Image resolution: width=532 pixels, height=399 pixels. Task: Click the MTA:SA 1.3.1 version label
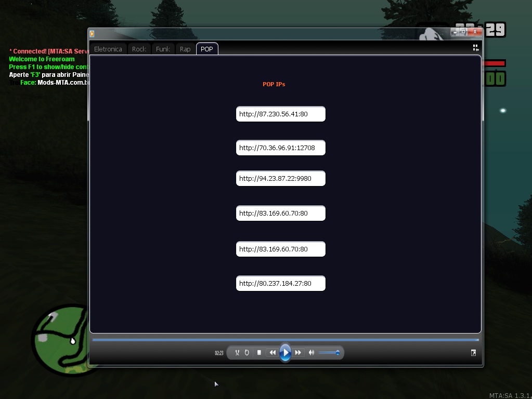[x=510, y=395]
